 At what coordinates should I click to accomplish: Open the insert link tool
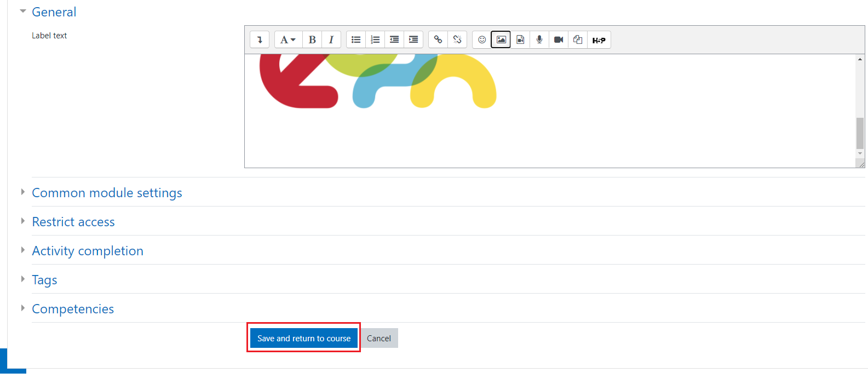(x=438, y=39)
